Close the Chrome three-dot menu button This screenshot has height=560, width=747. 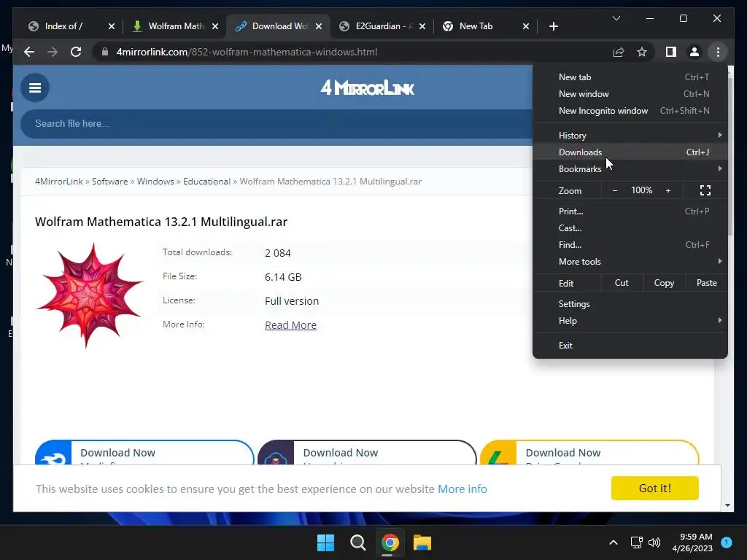click(718, 52)
